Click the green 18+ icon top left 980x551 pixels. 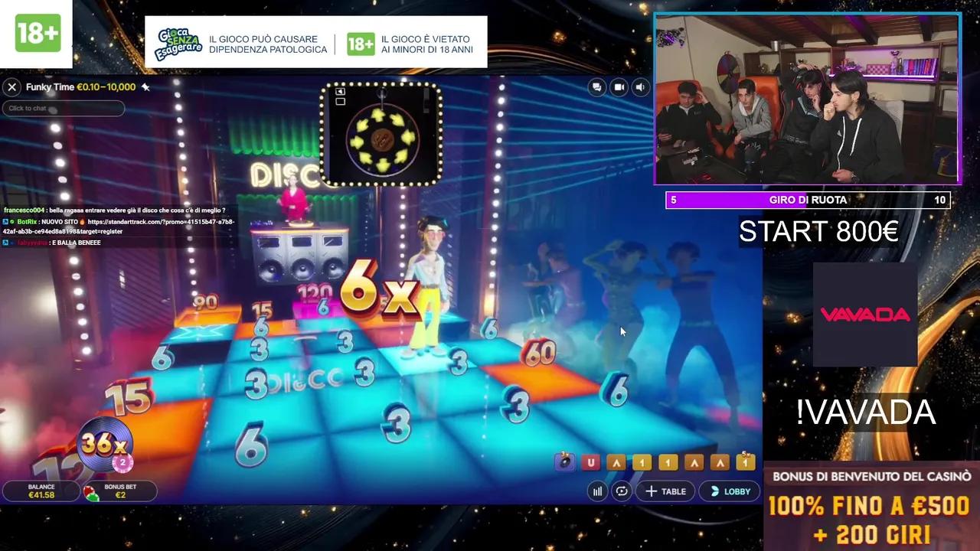coord(38,34)
